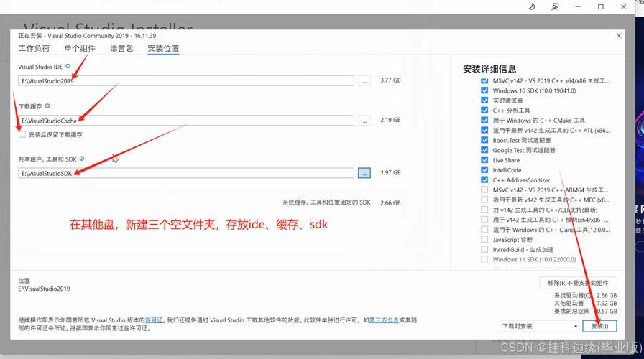Click the info icon beside Visual Studio IDE
Image resolution: width=644 pixels, height=359 pixels.
68,66
